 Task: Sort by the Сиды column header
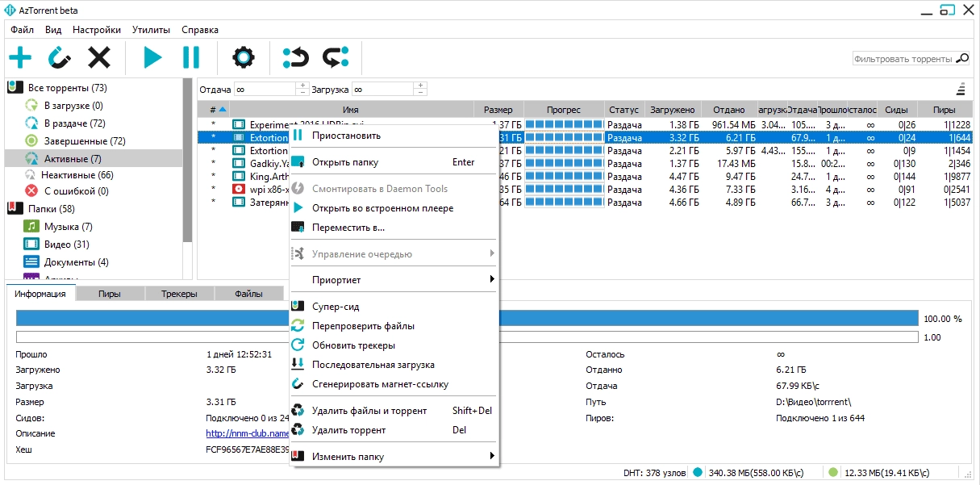point(896,110)
